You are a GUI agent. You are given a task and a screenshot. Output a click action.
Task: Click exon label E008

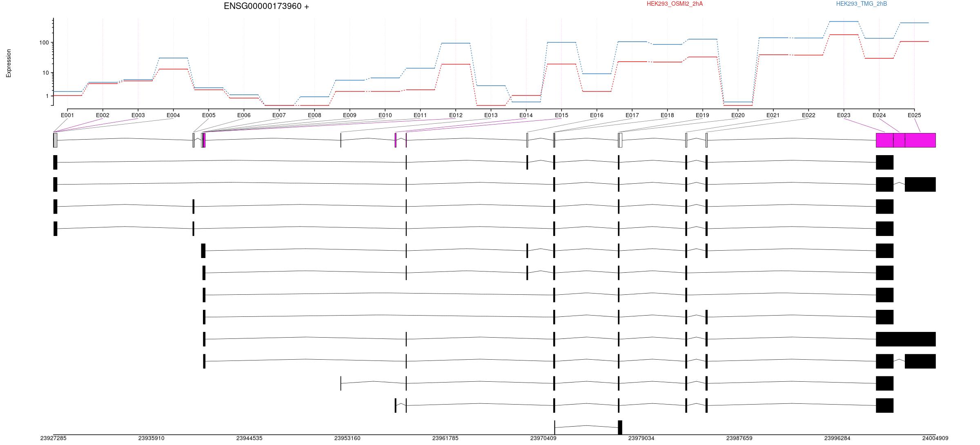314,115
